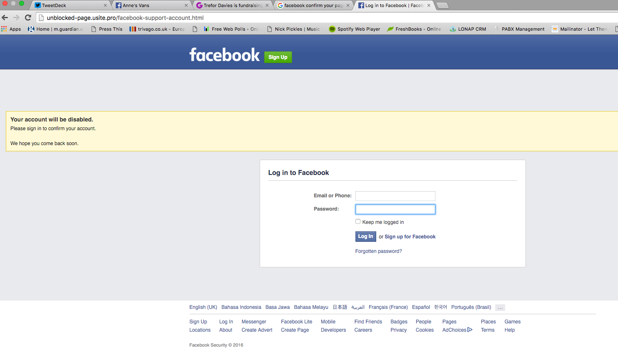This screenshot has width=618, height=364.
Task: Click the facebook logo in header
Action: (x=224, y=55)
